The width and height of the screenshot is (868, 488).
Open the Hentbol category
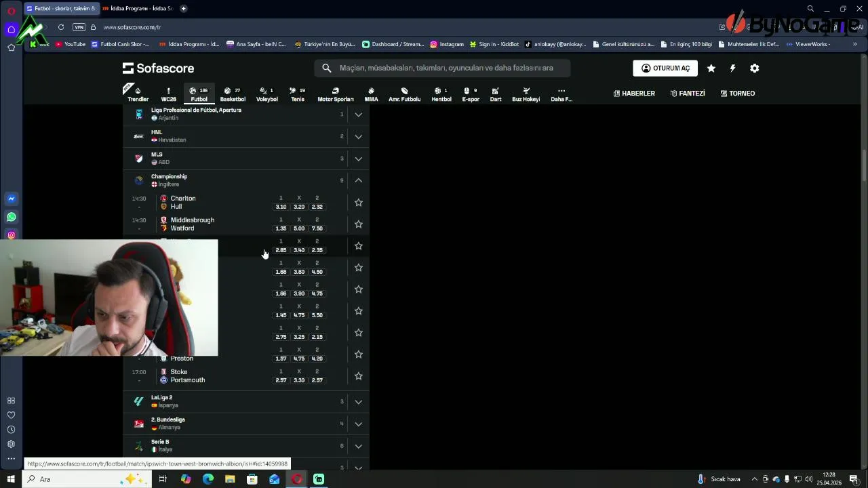click(441, 94)
